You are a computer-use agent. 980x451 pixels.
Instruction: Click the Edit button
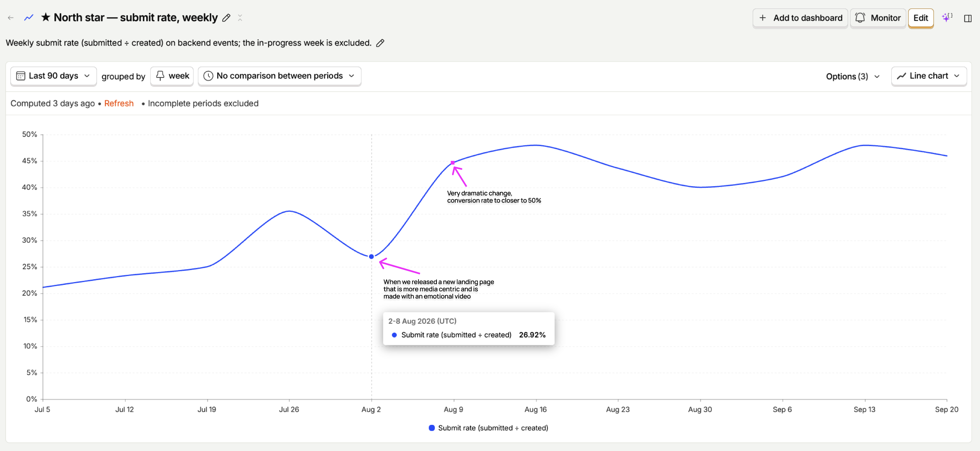921,18
